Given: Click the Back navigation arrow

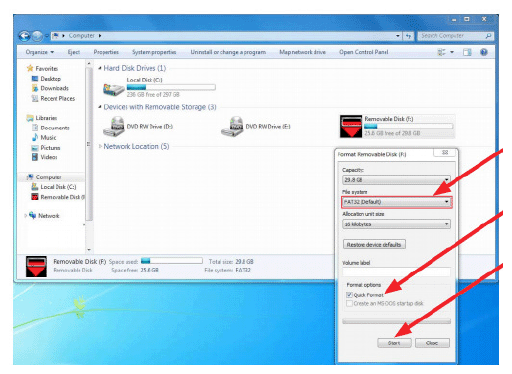Looking at the screenshot, I should click(x=25, y=36).
